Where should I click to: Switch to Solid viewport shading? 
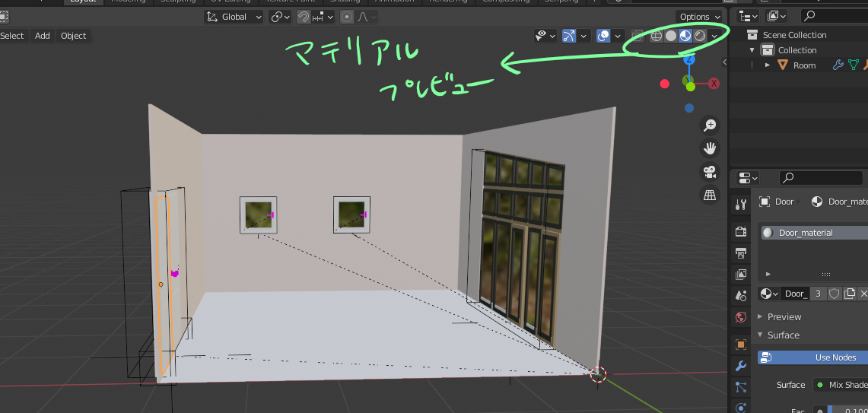click(x=671, y=36)
